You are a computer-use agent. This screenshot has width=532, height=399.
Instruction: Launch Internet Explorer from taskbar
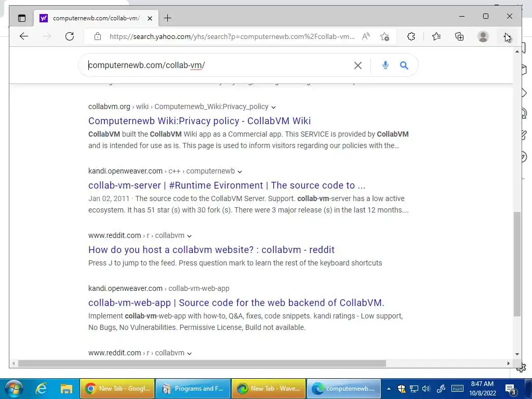click(41, 389)
